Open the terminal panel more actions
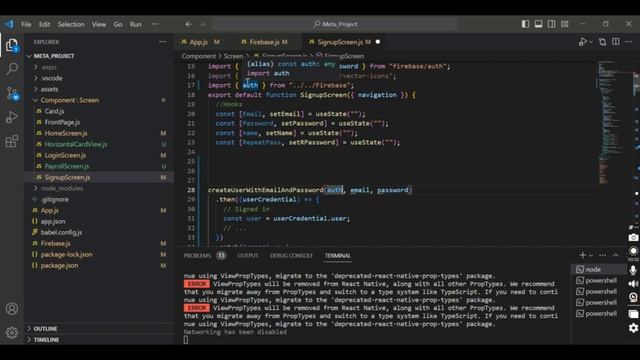Image resolution: width=640 pixels, height=360 pixels. pyautogui.click(x=602, y=255)
